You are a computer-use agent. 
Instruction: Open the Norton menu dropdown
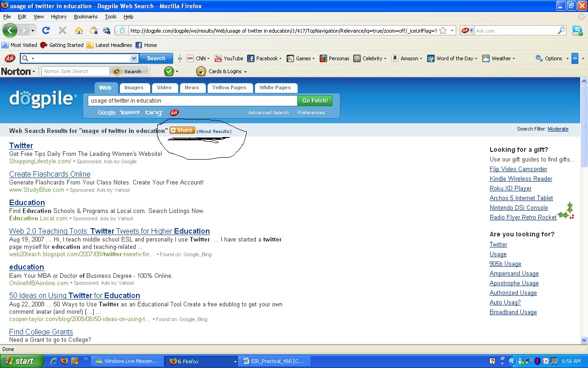34,72
